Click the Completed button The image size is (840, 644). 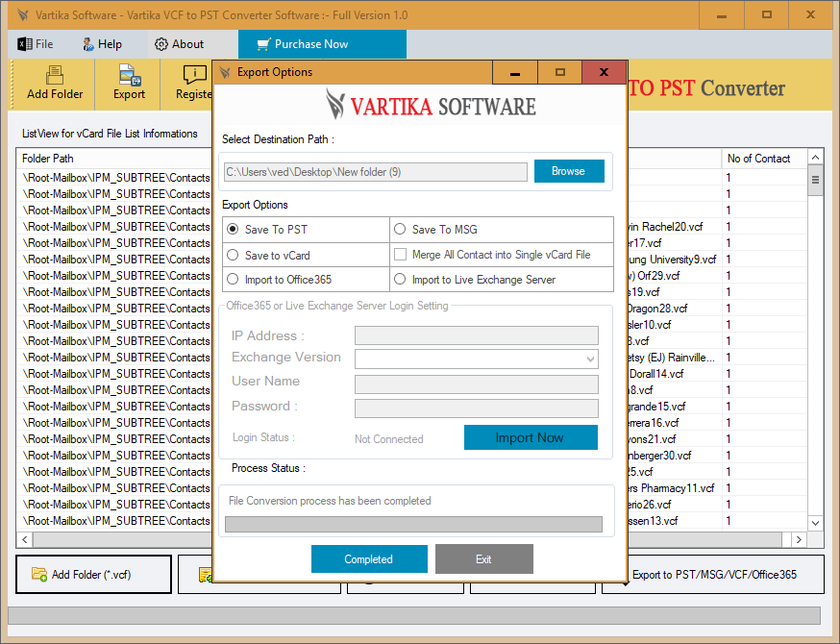pyautogui.click(x=369, y=558)
